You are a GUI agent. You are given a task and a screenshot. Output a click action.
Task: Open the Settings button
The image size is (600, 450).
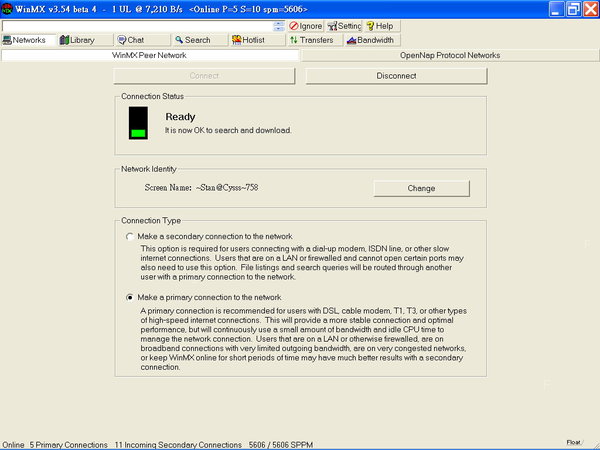[x=344, y=26]
